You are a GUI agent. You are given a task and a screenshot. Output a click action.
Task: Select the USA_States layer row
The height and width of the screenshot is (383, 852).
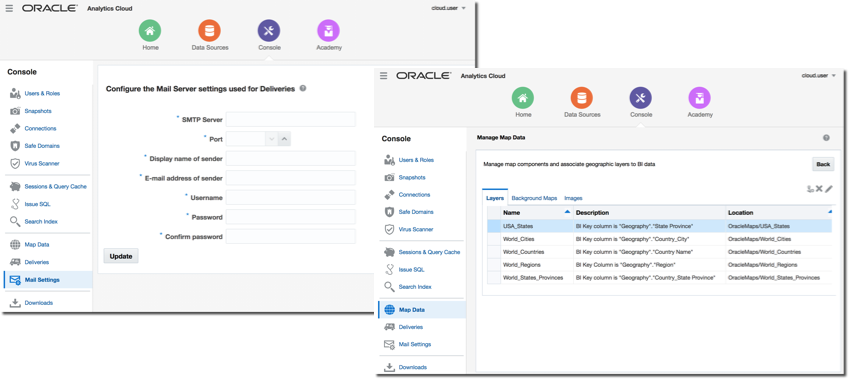660,226
